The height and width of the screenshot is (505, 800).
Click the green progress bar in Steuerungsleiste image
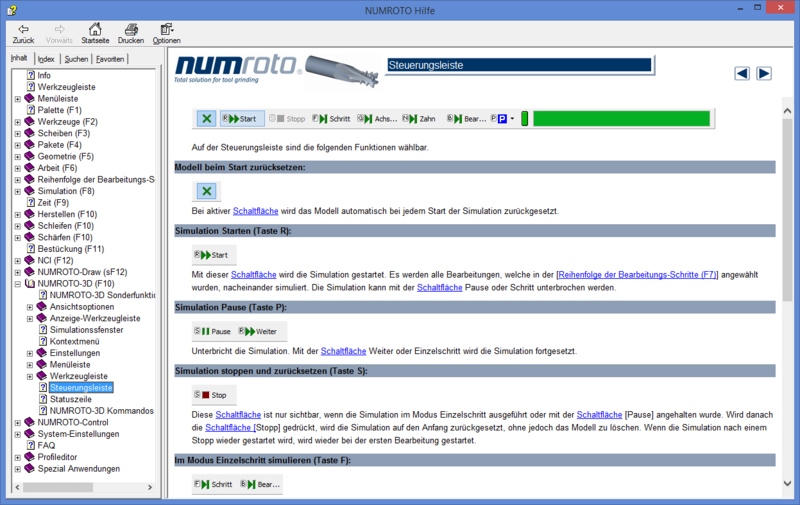[x=621, y=118]
